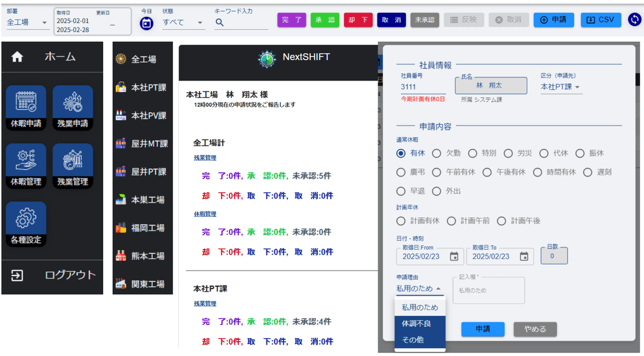Click the blue refresh icon beside CSV
The width and height of the screenshot is (644, 356).
pos(635,20)
